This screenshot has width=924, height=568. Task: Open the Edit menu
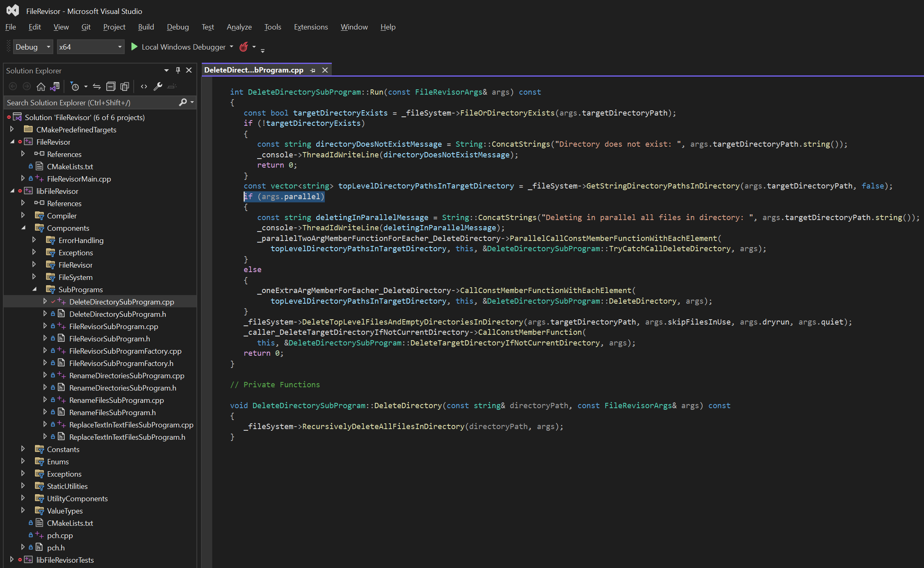click(x=35, y=27)
